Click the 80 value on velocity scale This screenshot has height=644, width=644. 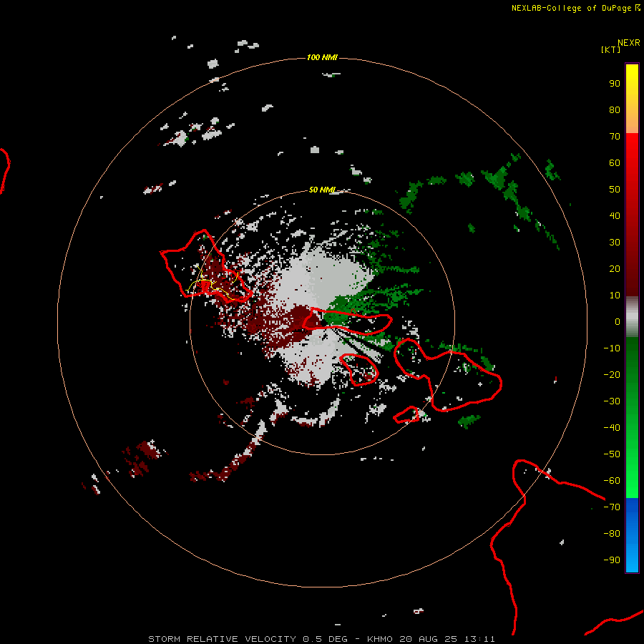[615, 110]
